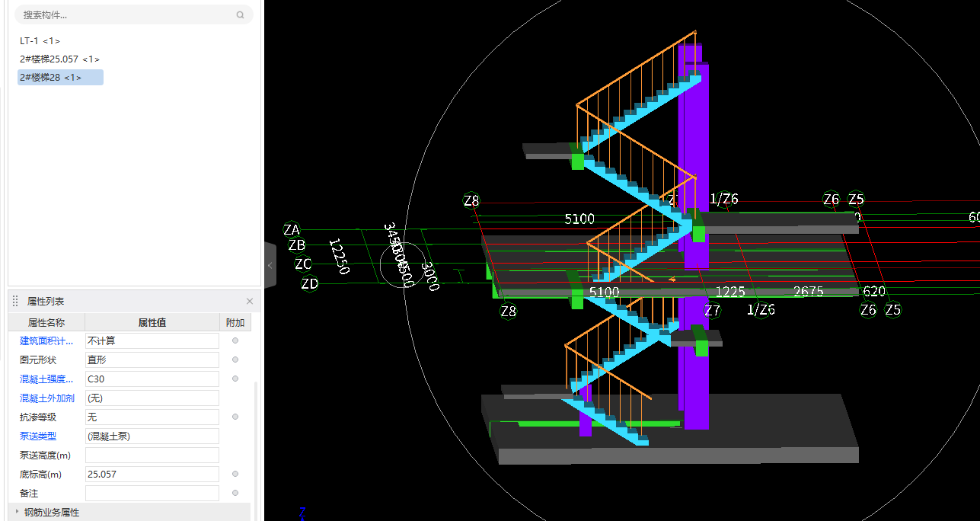Click dimension text 2675 in viewport
Viewport: 980px width, 521px height.
(x=808, y=292)
